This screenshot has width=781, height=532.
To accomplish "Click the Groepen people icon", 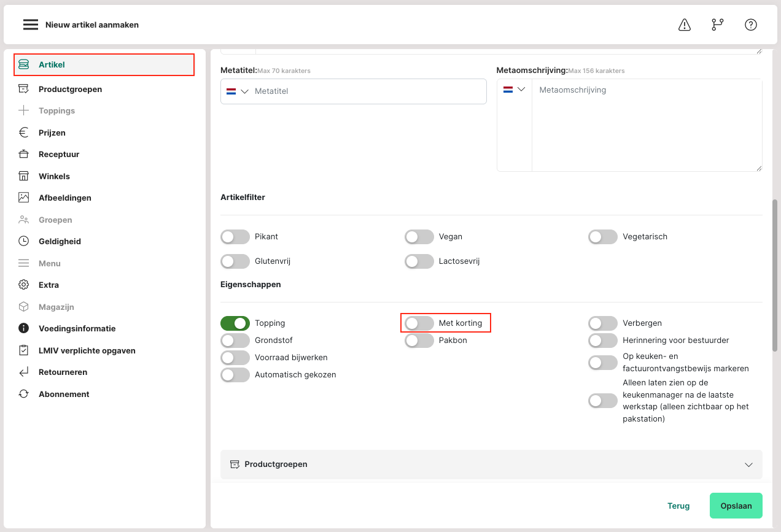I will click(x=24, y=220).
